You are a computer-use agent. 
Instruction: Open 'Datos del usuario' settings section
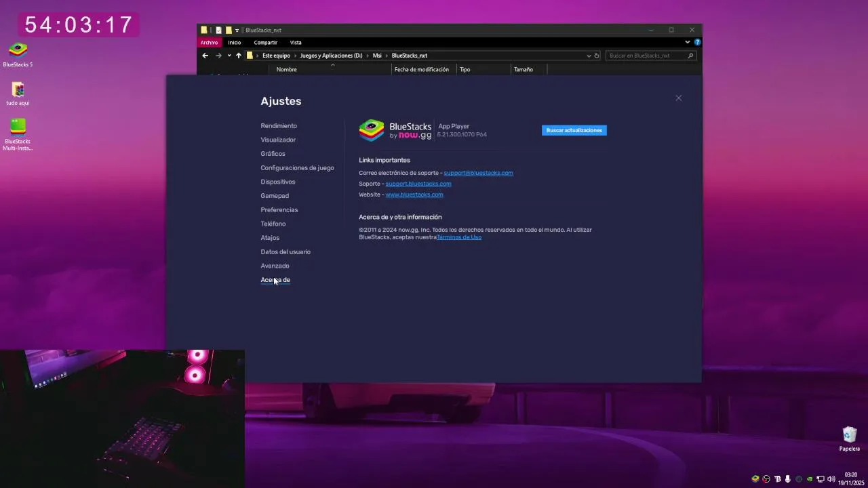point(285,252)
